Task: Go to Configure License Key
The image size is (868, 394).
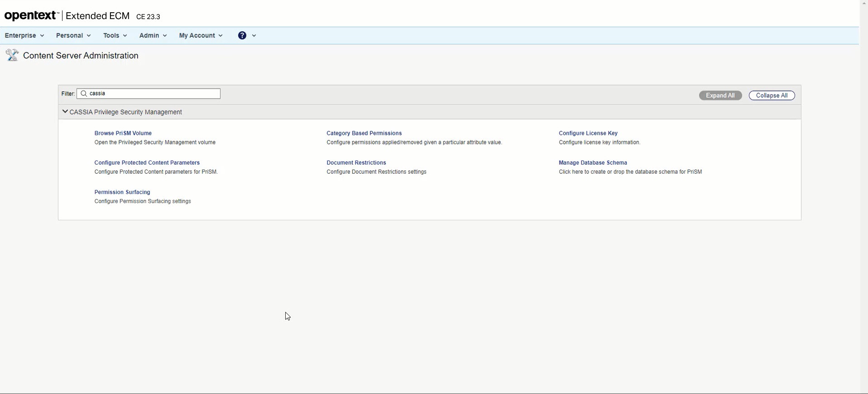Action: [588, 133]
